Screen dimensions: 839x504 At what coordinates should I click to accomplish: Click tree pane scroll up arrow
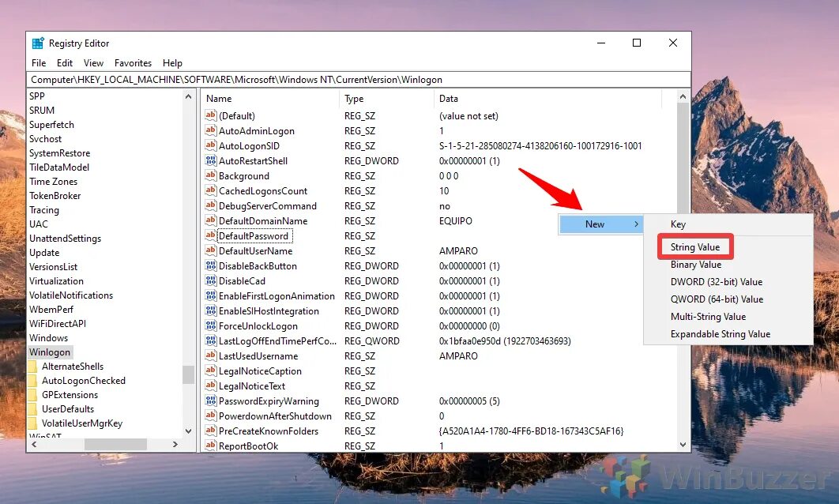click(x=188, y=97)
